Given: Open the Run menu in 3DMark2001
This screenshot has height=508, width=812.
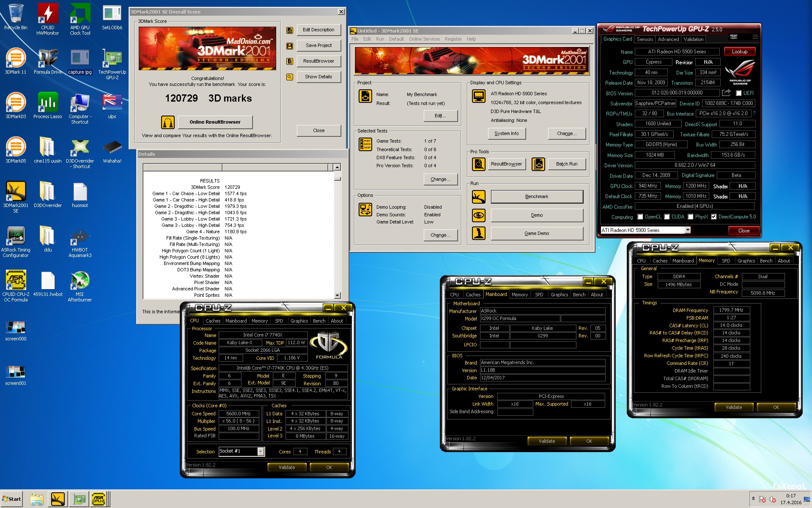Looking at the screenshot, I should pos(380,39).
